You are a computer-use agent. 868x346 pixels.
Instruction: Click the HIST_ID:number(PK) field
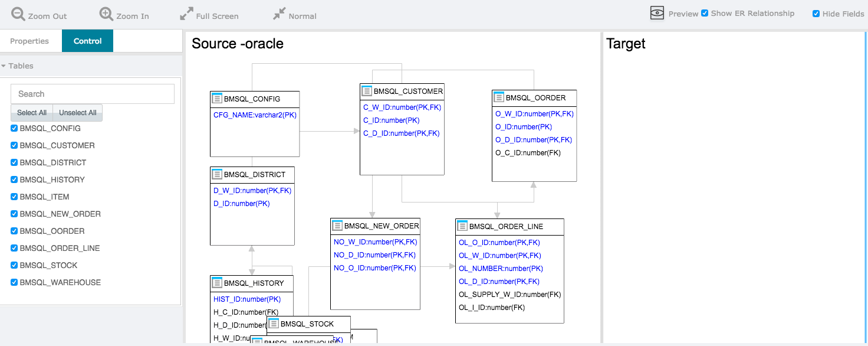tap(247, 299)
